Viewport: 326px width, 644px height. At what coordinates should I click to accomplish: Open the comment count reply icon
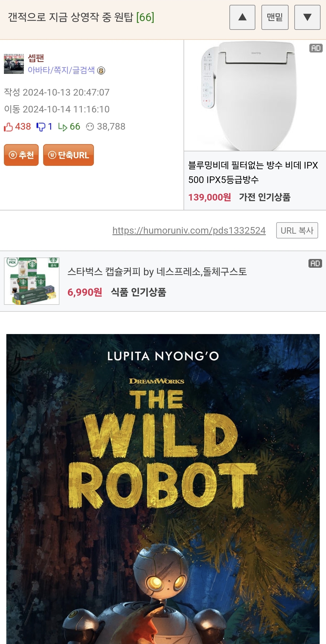pos(62,127)
